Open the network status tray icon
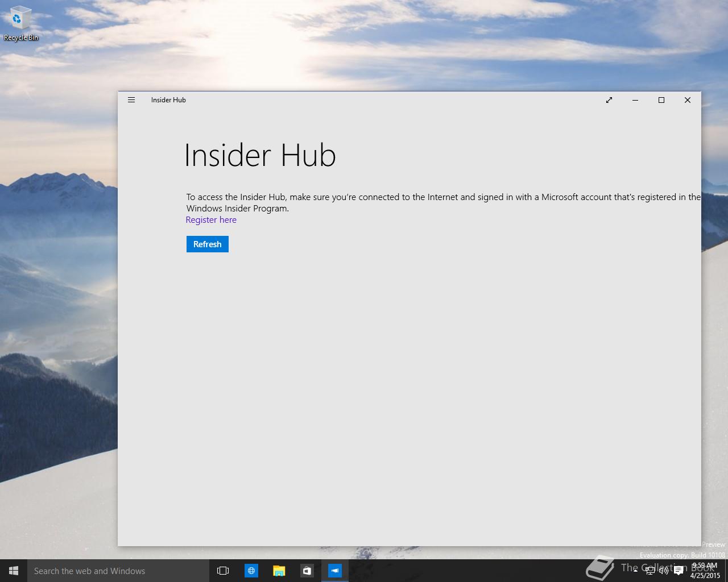728x582 pixels. coord(650,571)
